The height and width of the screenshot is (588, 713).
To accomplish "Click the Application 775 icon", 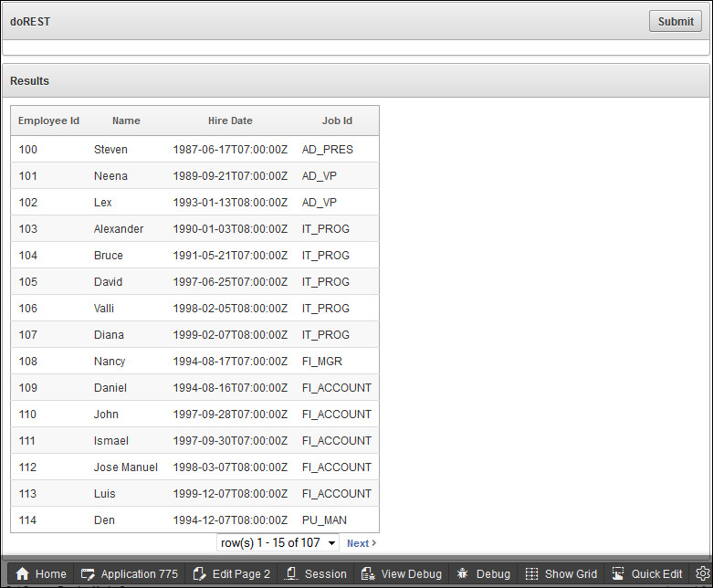I will coord(88,574).
